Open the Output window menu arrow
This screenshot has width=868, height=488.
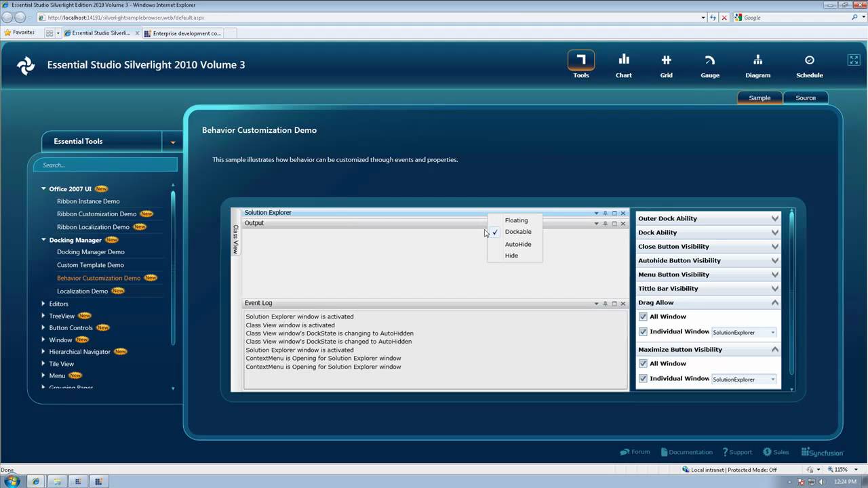[x=597, y=224]
